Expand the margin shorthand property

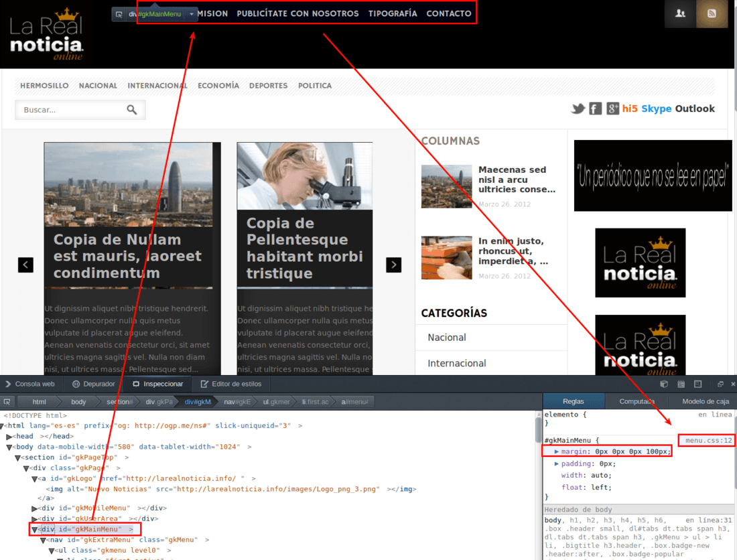[x=557, y=451]
